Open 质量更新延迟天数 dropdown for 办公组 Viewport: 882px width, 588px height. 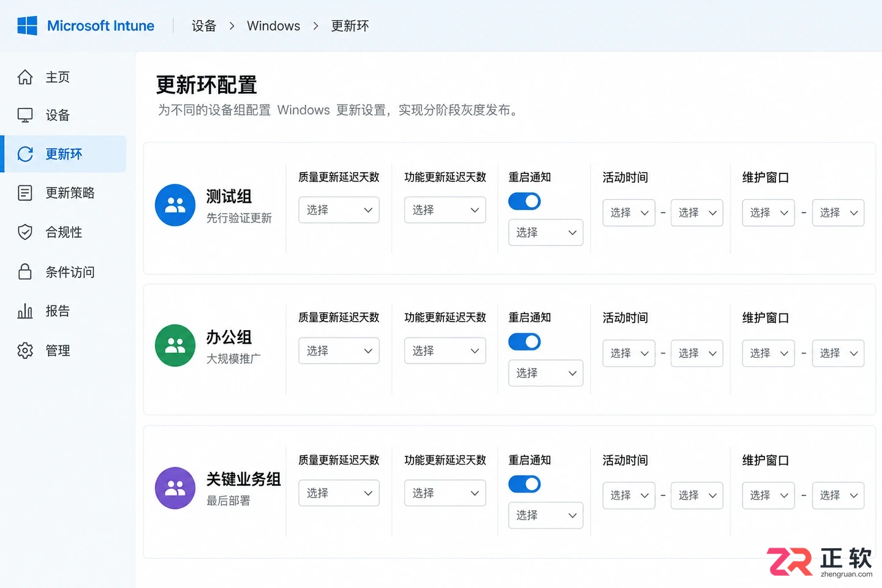point(339,351)
